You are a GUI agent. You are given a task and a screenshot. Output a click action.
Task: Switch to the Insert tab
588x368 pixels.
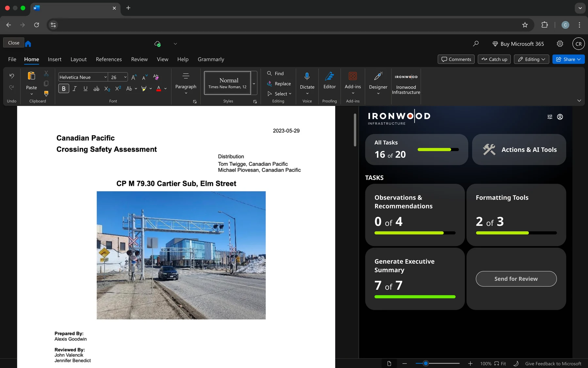tap(55, 59)
